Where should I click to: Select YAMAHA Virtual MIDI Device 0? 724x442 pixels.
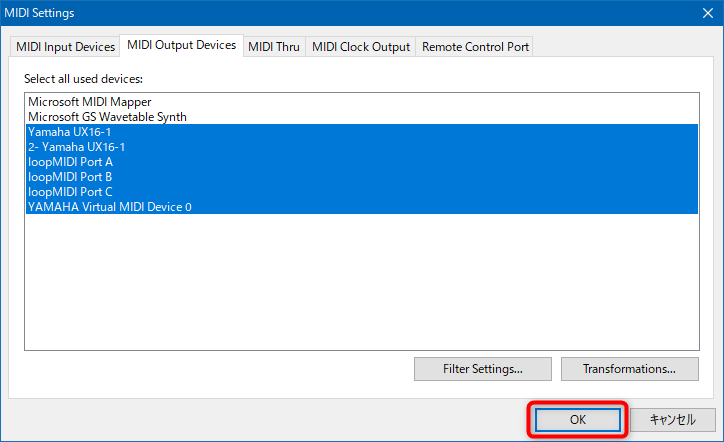[362, 206]
